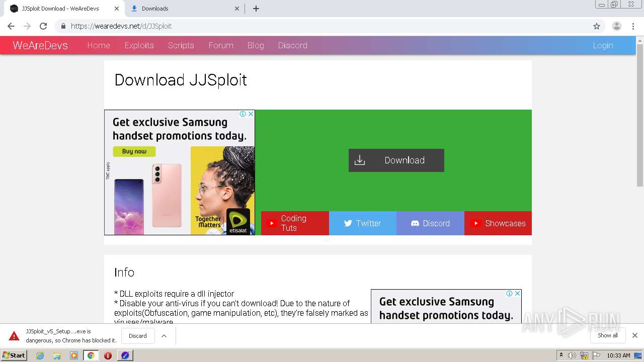Discard the blocked JJSploit download
The height and width of the screenshot is (362, 644).
(x=138, y=336)
